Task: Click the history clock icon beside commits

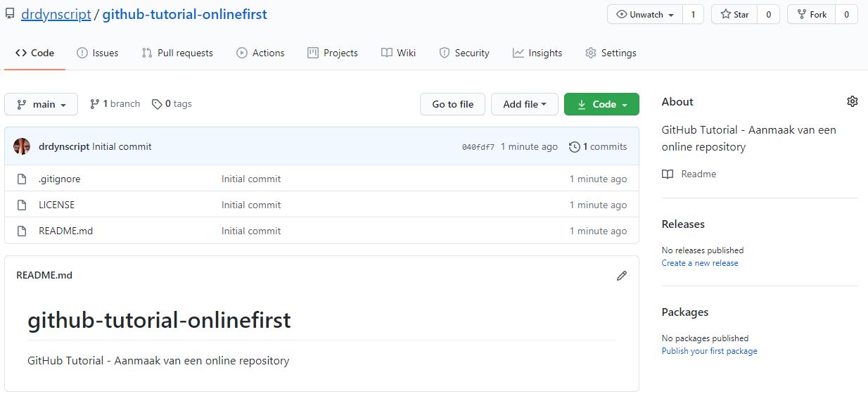Action: (575, 147)
